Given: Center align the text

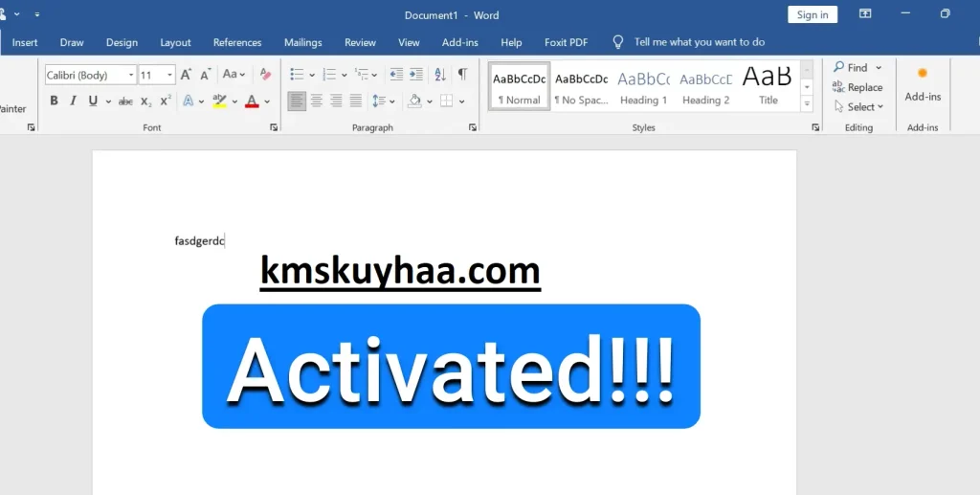Looking at the screenshot, I should coord(317,101).
